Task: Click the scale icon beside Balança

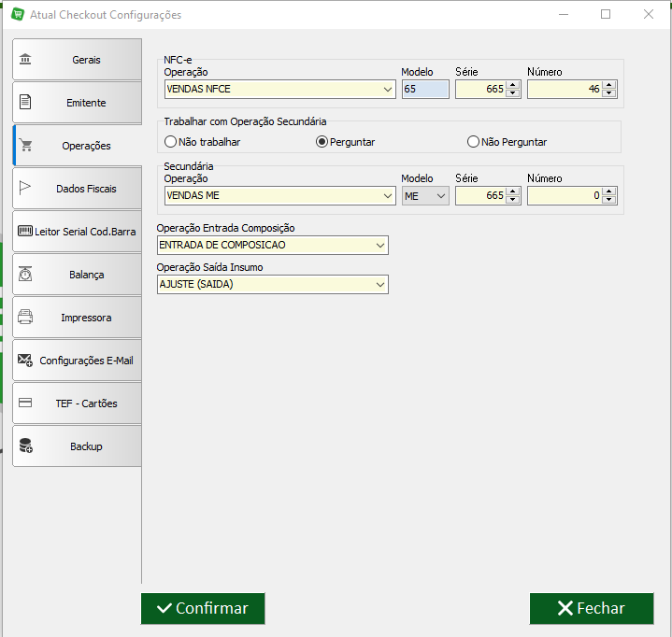Action: (x=25, y=274)
